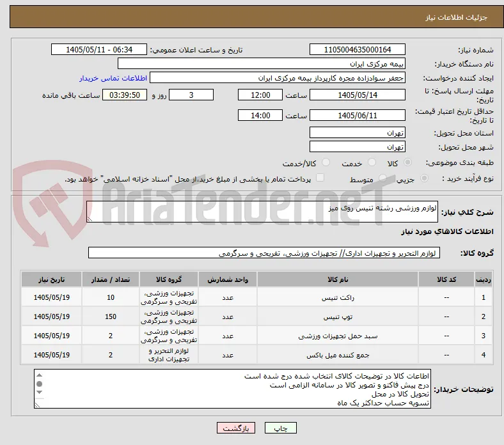Click the countdown timer 03:39:50
Image resolution: width=504 pixels, height=445 pixels.
pyautogui.click(x=125, y=95)
